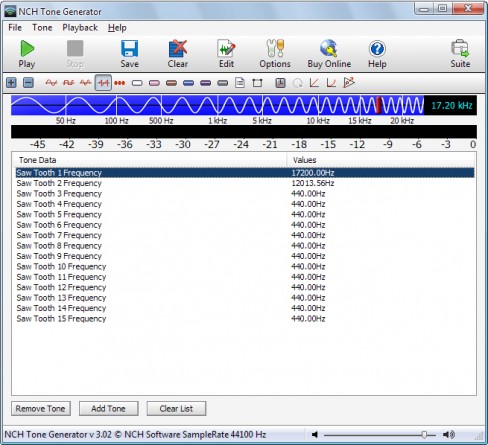Click the plus add tone icon
The width and height of the screenshot is (488, 445).
click(11, 83)
